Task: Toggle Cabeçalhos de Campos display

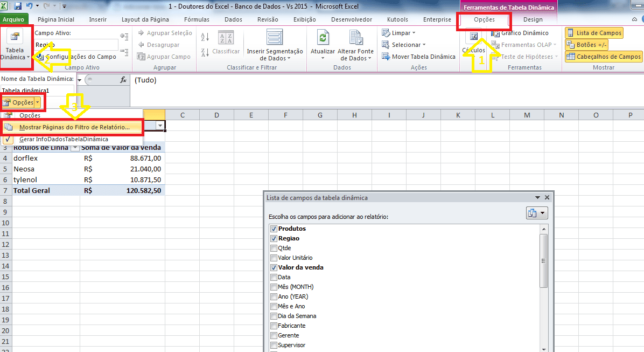Action: [603, 57]
